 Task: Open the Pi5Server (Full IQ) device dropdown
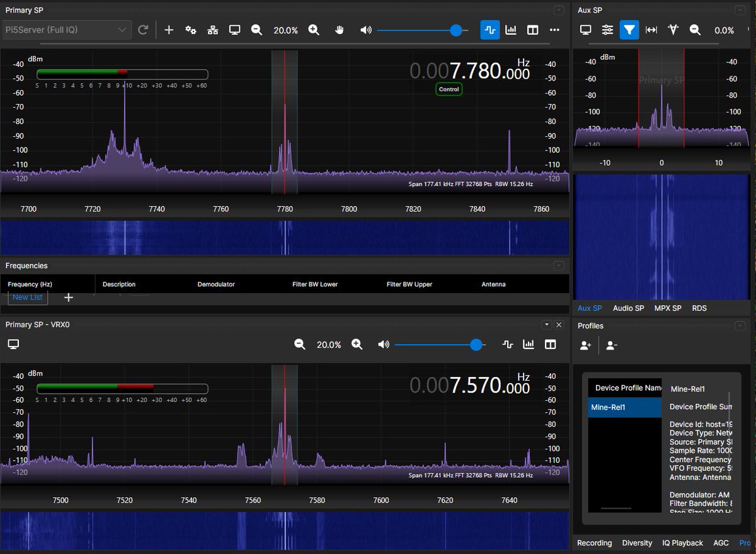[x=66, y=30]
